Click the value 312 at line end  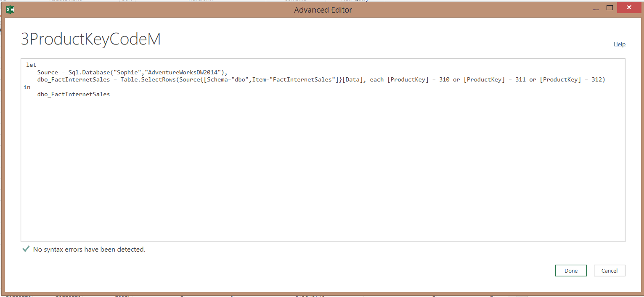(596, 79)
